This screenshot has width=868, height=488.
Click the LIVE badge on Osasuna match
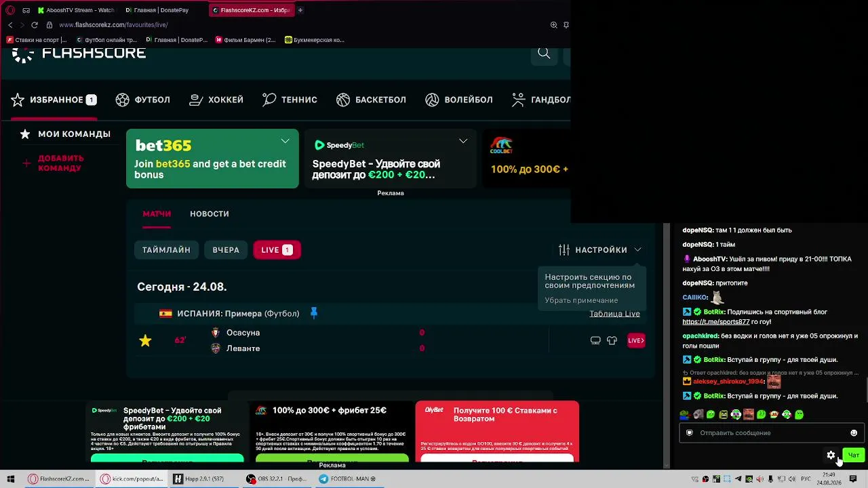point(636,340)
